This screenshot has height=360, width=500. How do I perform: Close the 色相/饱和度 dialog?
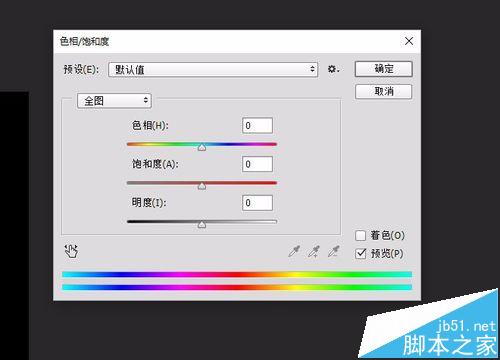click(409, 41)
